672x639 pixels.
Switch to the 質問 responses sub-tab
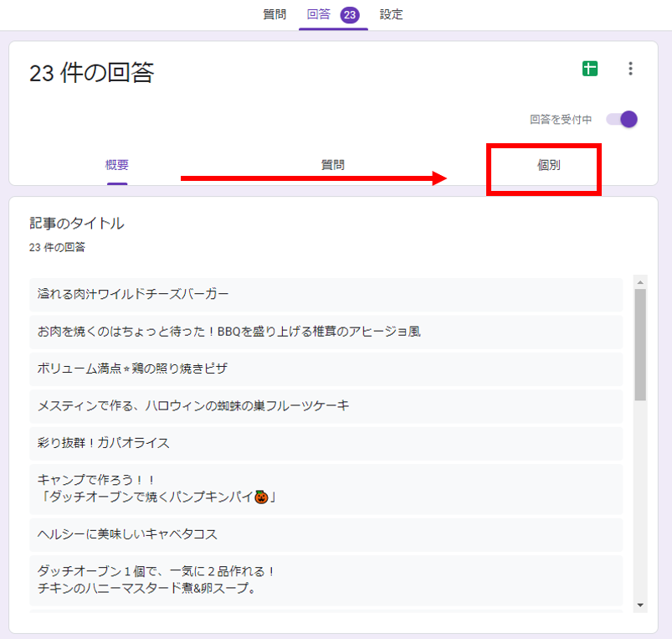(332, 165)
